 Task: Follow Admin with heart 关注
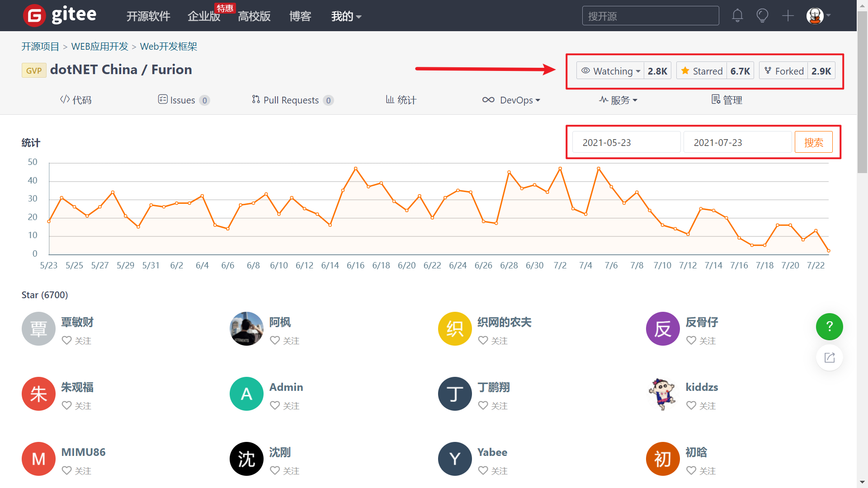click(284, 406)
